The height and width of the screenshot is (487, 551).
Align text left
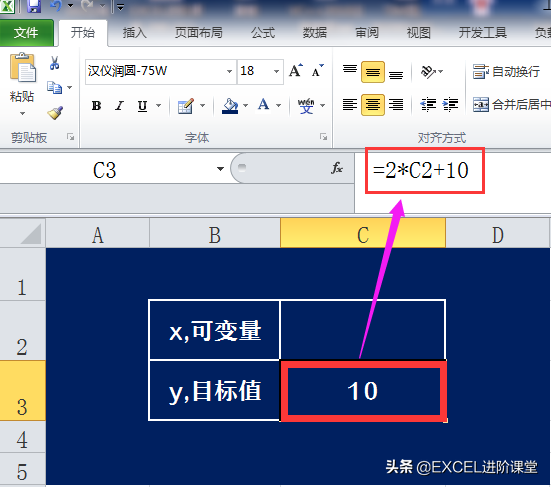350,105
